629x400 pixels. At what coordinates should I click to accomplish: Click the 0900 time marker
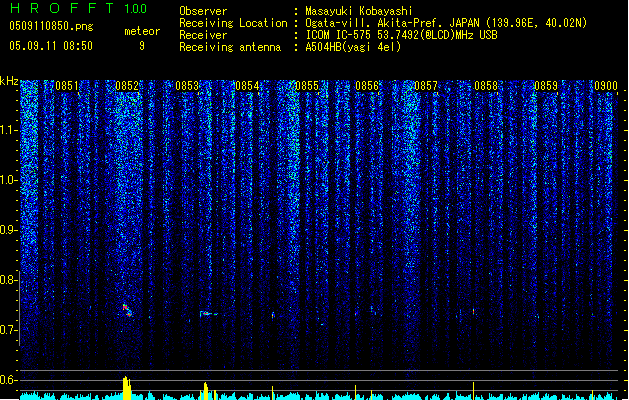[606, 86]
